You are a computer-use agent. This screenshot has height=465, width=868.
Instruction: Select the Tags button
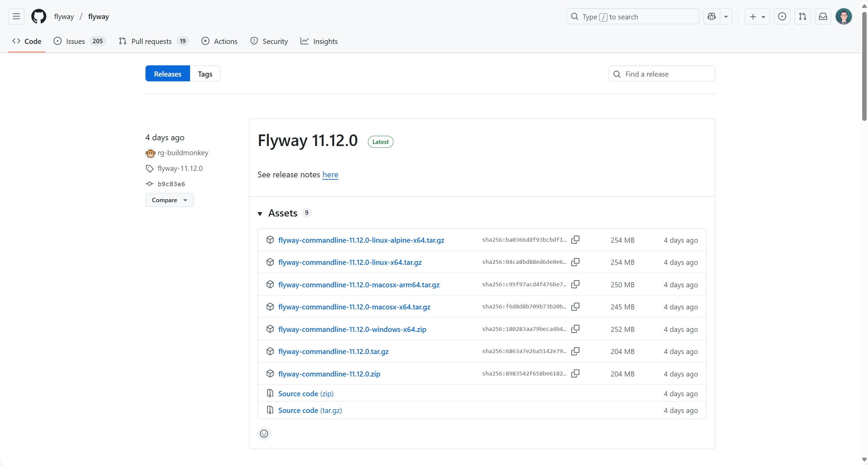[205, 74]
